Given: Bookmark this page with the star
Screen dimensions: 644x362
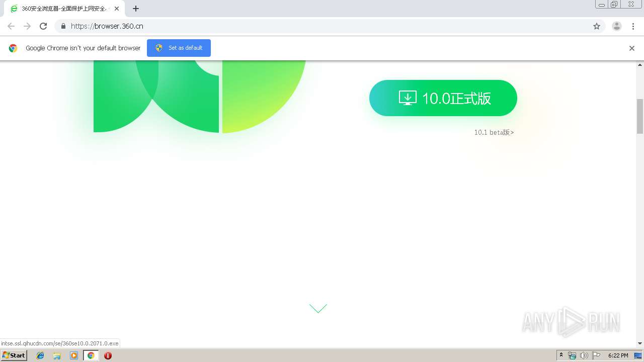Looking at the screenshot, I should (597, 26).
